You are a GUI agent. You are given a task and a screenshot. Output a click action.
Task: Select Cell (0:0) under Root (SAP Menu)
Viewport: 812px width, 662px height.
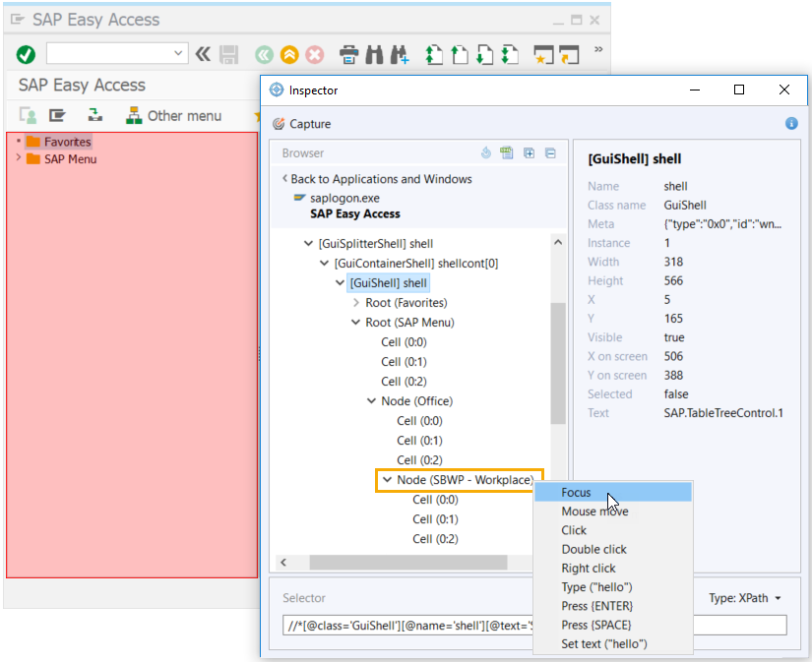pos(404,342)
